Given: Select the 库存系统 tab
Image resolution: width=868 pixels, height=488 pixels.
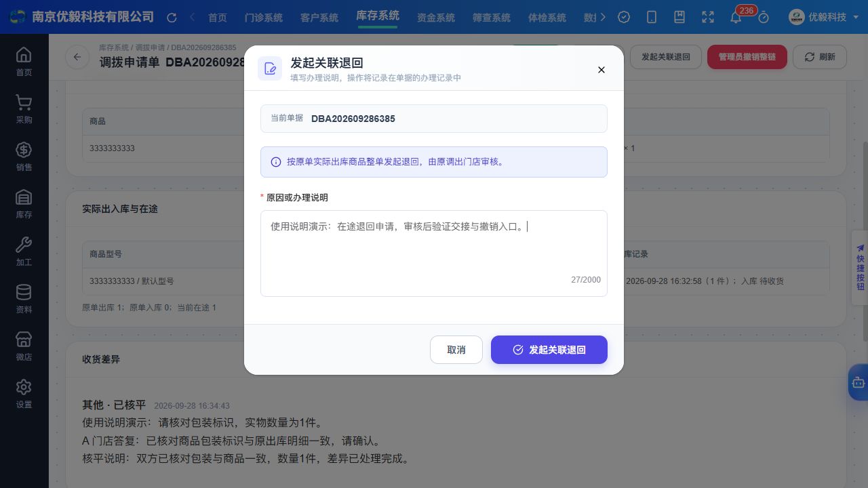Looking at the screenshot, I should click(378, 16).
